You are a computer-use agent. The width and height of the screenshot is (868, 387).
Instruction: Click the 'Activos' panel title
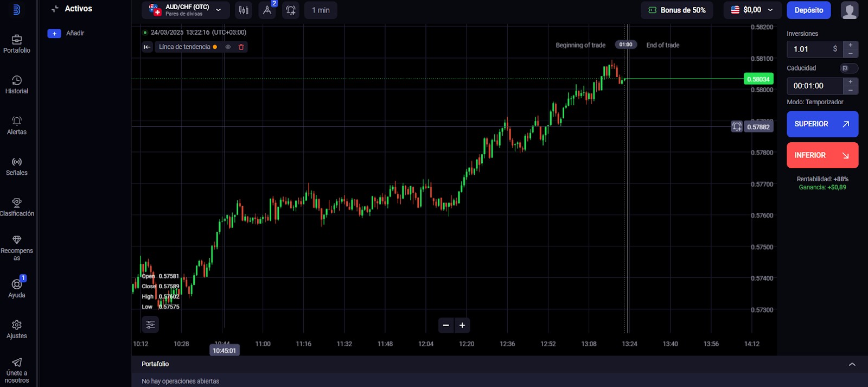[x=79, y=9]
